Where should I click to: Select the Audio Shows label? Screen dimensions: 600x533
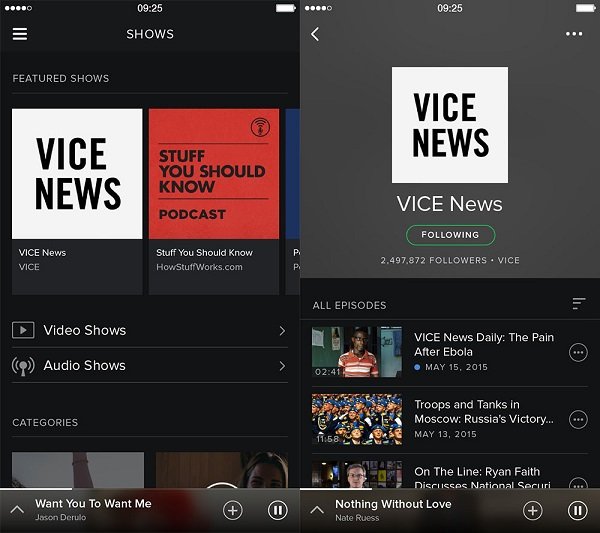coord(85,365)
